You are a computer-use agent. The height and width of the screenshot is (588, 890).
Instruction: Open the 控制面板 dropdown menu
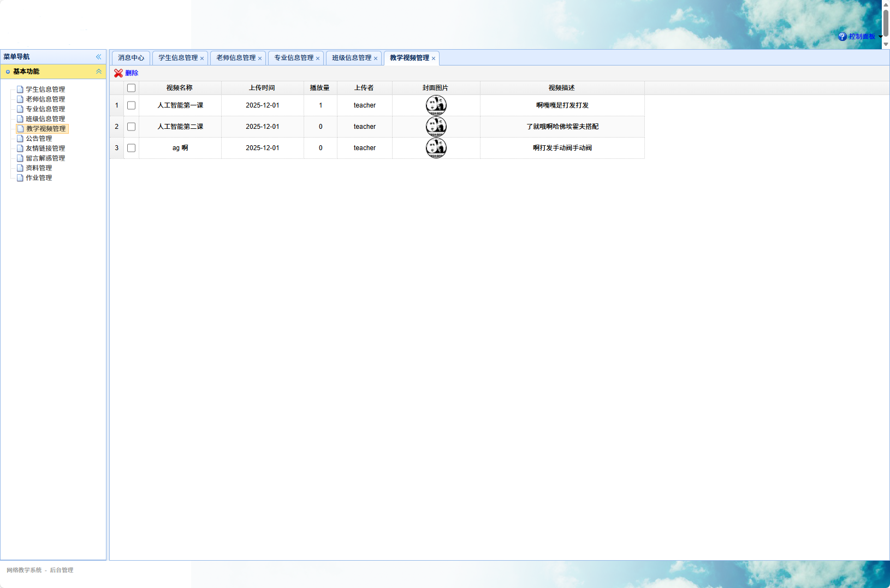pyautogui.click(x=861, y=37)
